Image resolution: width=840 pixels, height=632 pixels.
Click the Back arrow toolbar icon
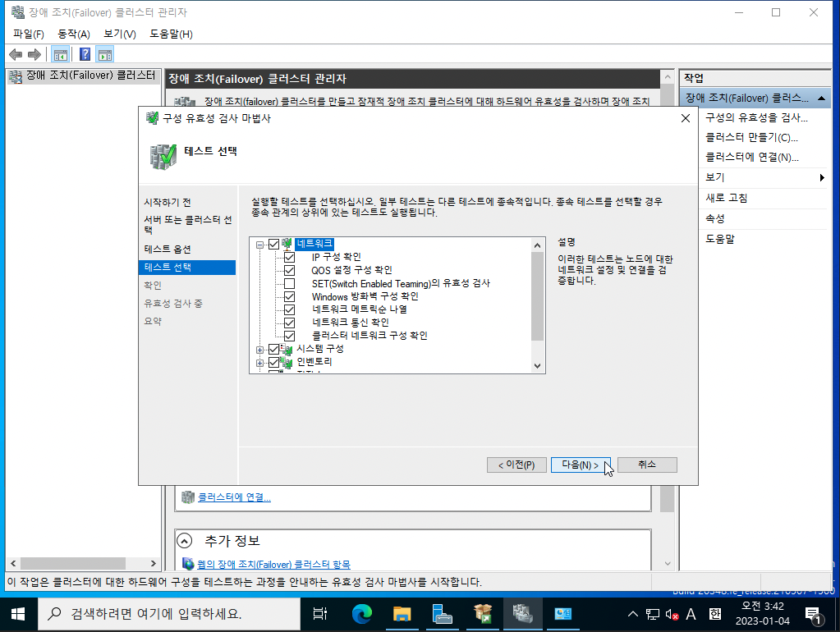[x=16, y=54]
